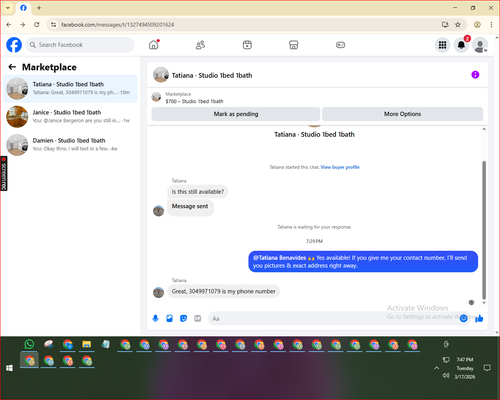Open conversation information purple icon

point(475,75)
